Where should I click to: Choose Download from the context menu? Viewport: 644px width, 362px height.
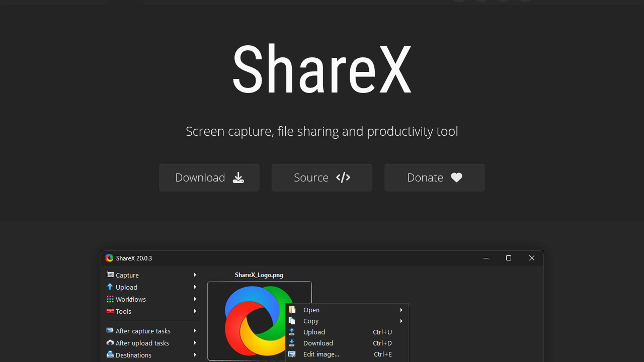click(x=347, y=343)
